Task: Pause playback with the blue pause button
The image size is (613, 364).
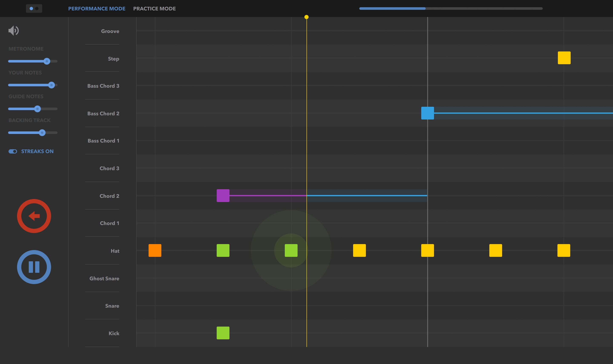Action: [34, 267]
